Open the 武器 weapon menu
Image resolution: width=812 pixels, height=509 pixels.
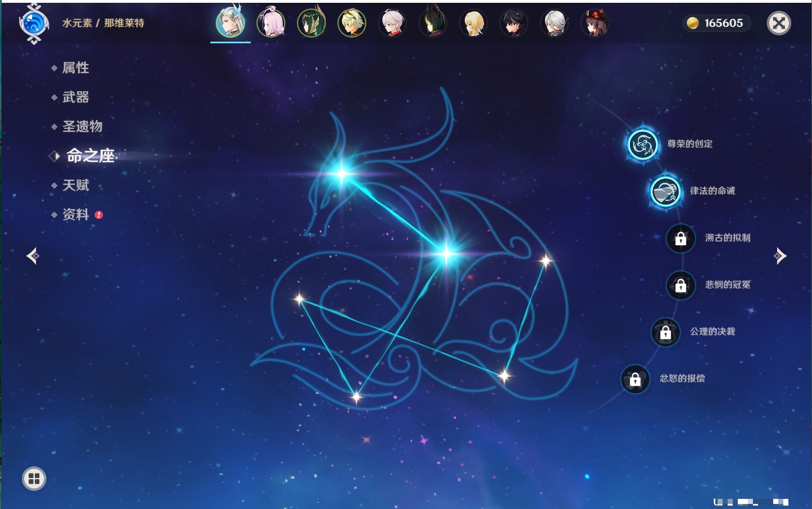click(75, 97)
